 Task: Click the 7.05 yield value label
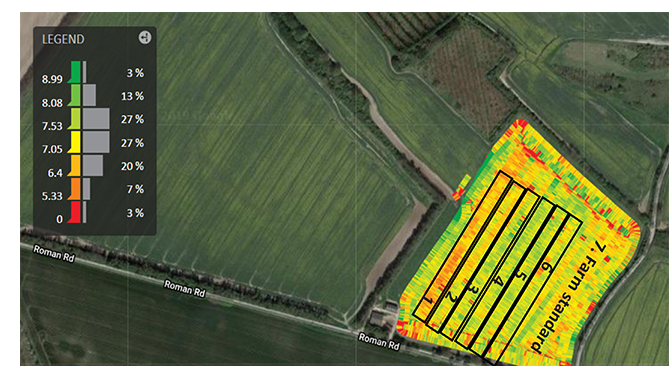tap(52, 149)
